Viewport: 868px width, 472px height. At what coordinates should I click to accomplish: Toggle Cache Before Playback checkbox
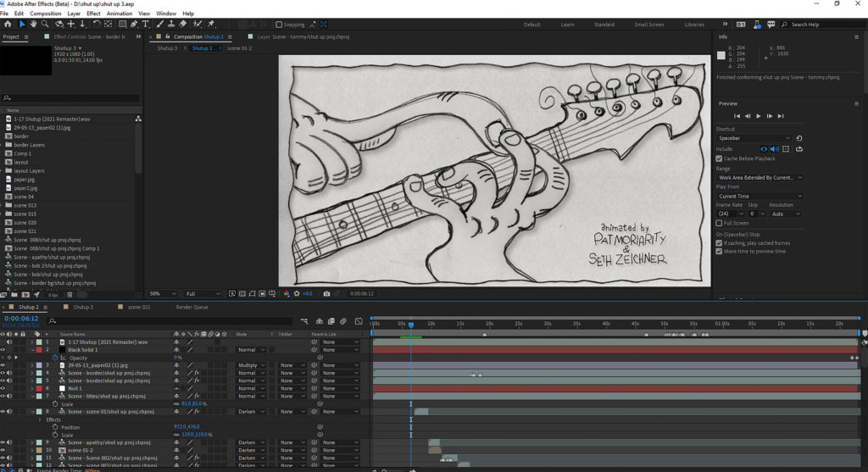pyautogui.click(x=719, y=158)
